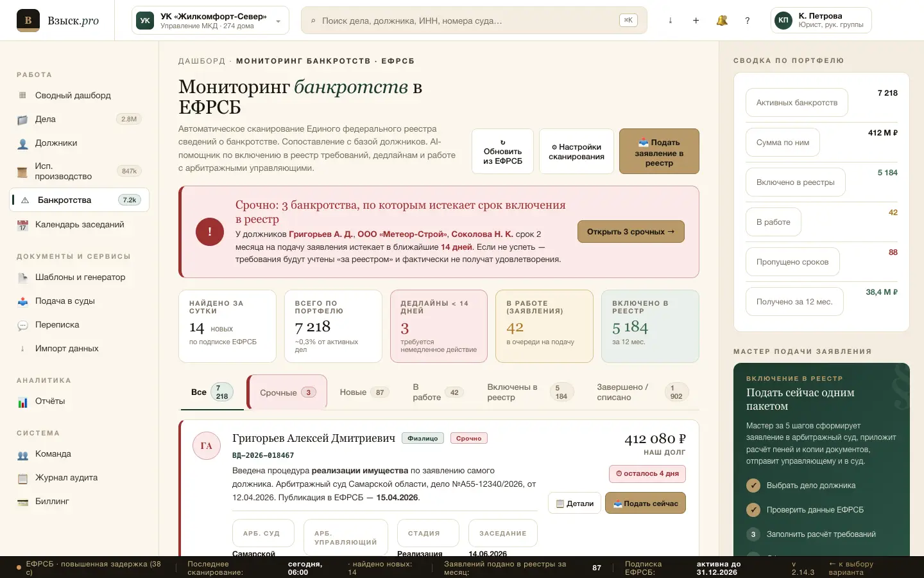
Task: Click the Биллинг card icon
Action: (x=22, y=502)
